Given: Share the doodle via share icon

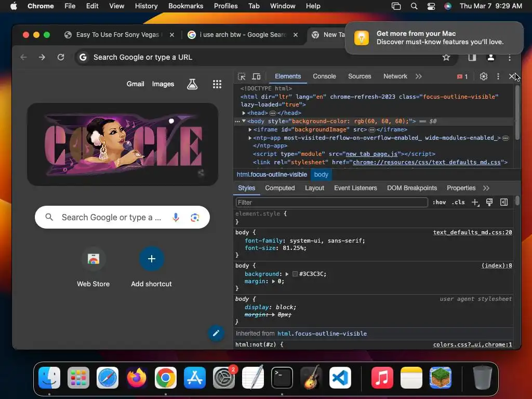Looking at the screenshot, I should pos(201,172).
